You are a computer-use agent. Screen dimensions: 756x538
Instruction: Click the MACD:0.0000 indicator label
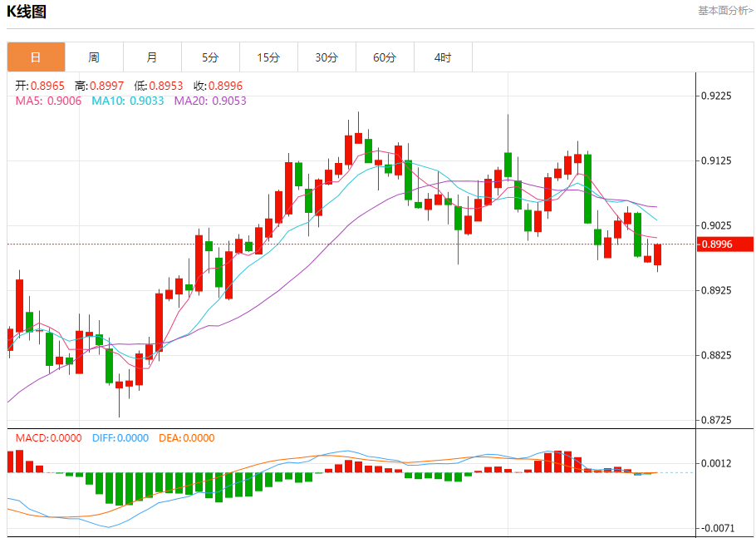(49, 438)
